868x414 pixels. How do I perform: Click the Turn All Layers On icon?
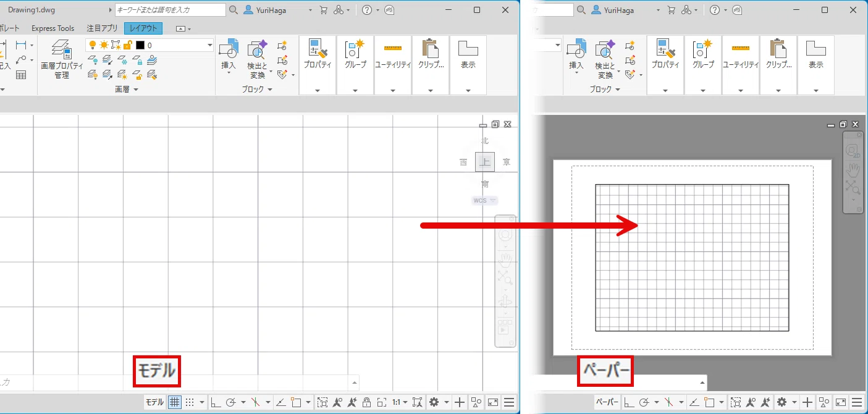93,75
